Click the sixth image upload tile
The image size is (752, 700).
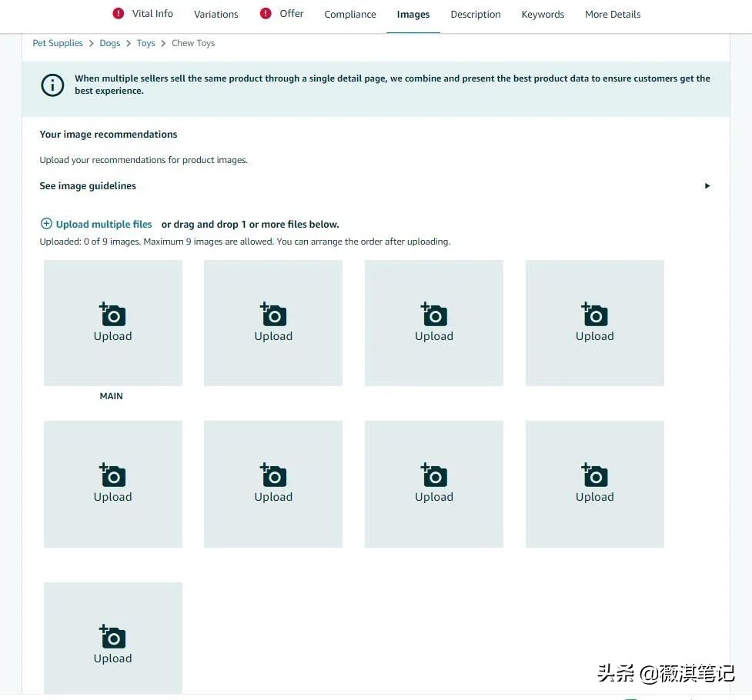[x=273, y=483]
